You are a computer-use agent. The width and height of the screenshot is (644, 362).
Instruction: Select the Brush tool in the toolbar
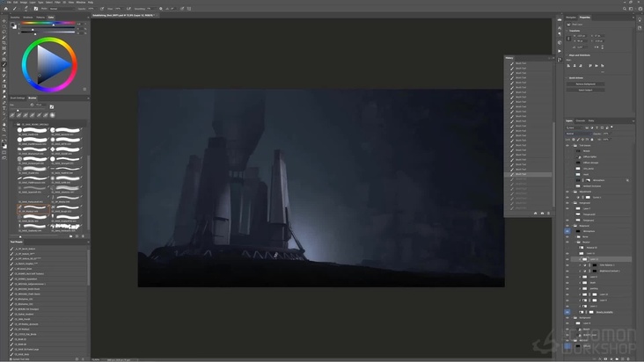pos(4,64)
